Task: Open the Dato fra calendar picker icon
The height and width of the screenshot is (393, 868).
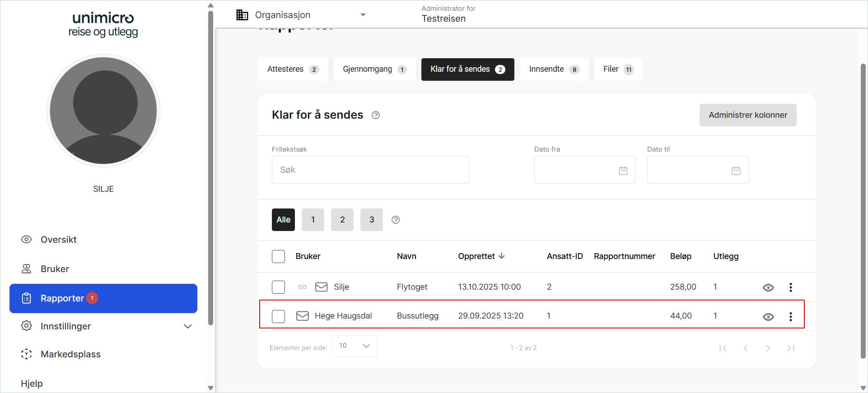Action: [x=623, y=171]
